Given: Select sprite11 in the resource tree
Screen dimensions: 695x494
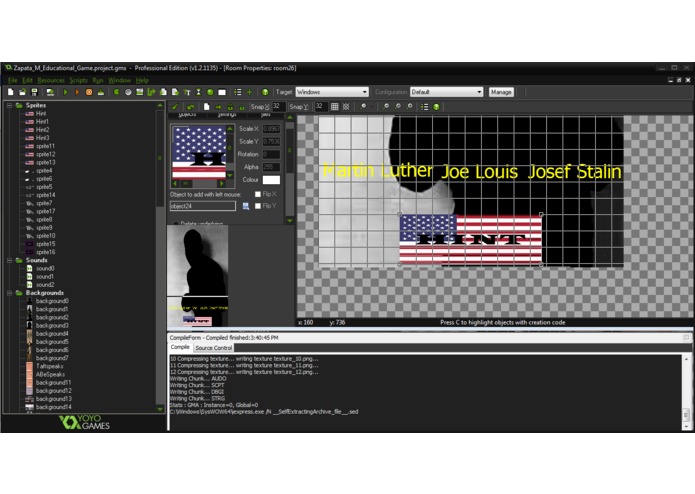Looking at the screenshot, I should 46,146.
